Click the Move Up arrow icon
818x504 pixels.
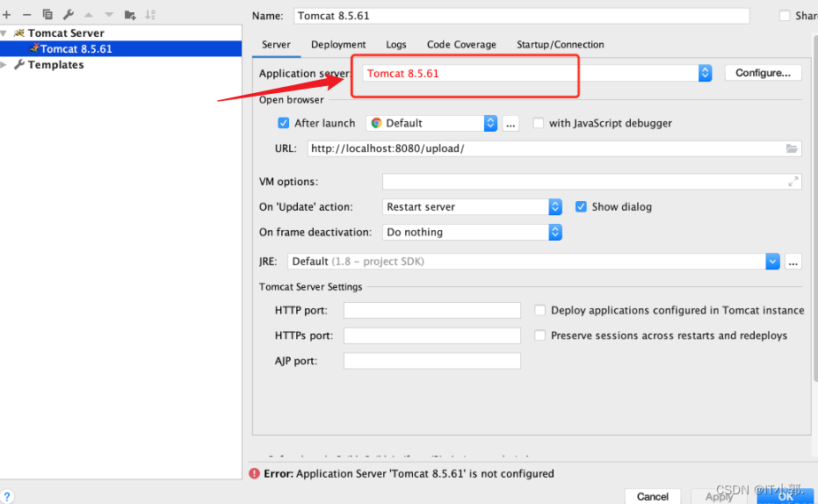(89, 15)
